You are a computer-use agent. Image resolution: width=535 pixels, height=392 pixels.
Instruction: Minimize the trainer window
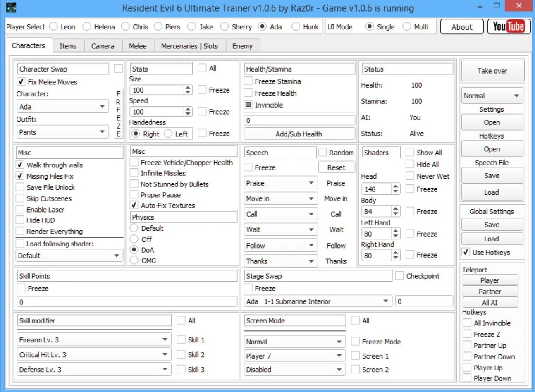pos(480,6)
